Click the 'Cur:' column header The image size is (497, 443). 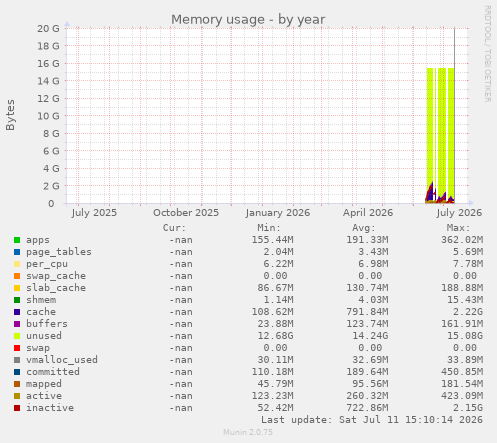(x=174, y=228)
